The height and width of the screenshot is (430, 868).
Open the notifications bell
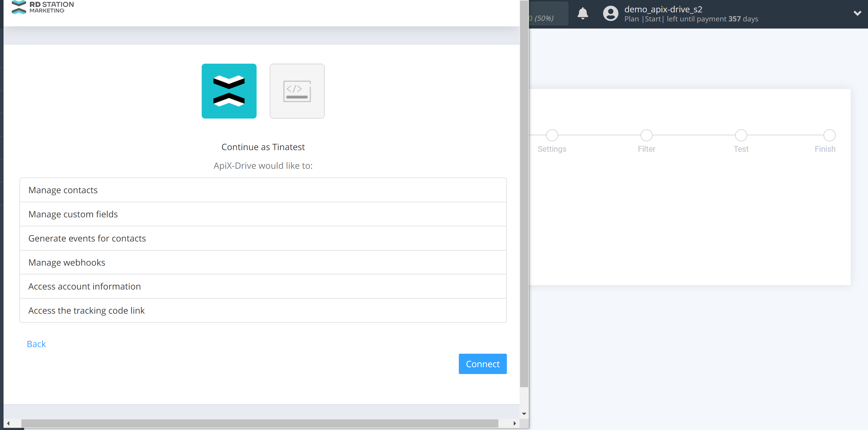coord(582,14)
